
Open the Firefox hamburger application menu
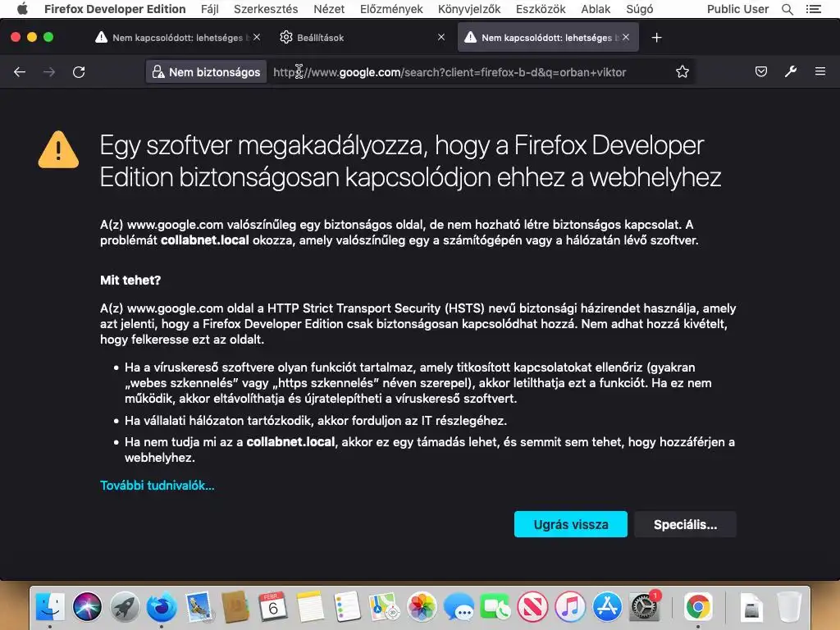coord(820,72)
